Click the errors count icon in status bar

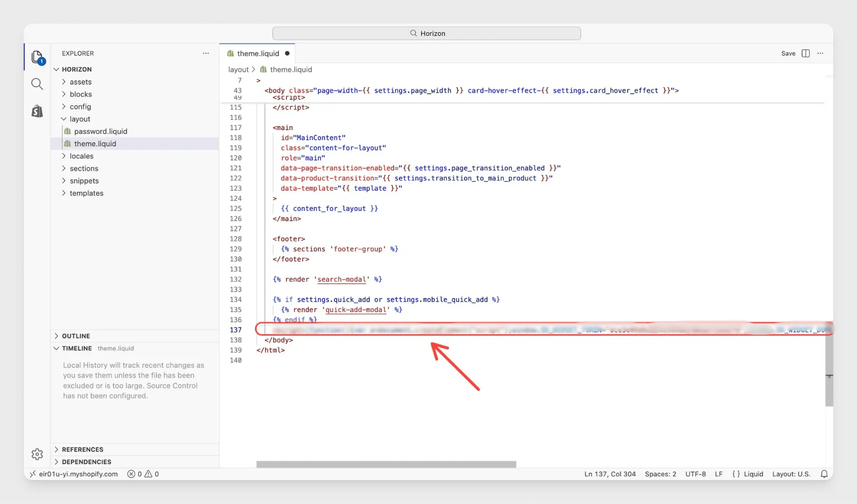[x=131, y=474]
